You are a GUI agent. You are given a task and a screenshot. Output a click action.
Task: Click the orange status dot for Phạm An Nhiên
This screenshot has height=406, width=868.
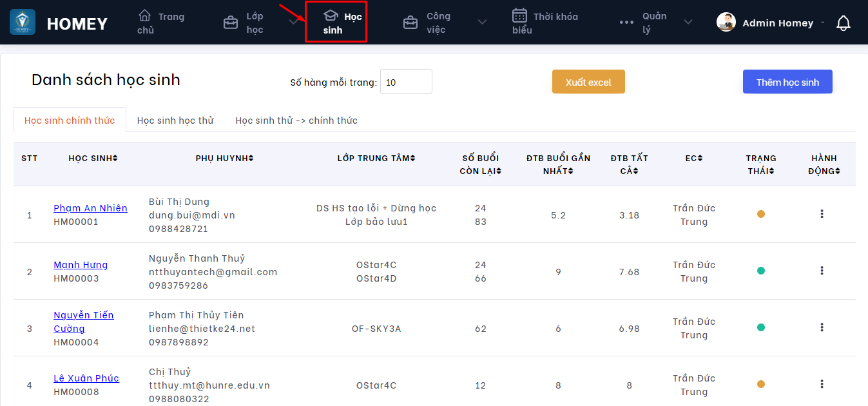click(761, 214)
